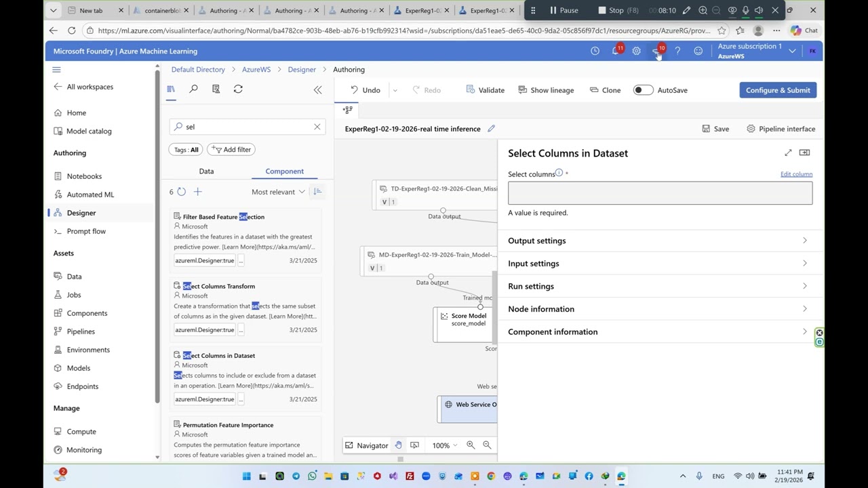Open Notebooks in sidebar
Viewport: 868px width, 488px height.
84,176
